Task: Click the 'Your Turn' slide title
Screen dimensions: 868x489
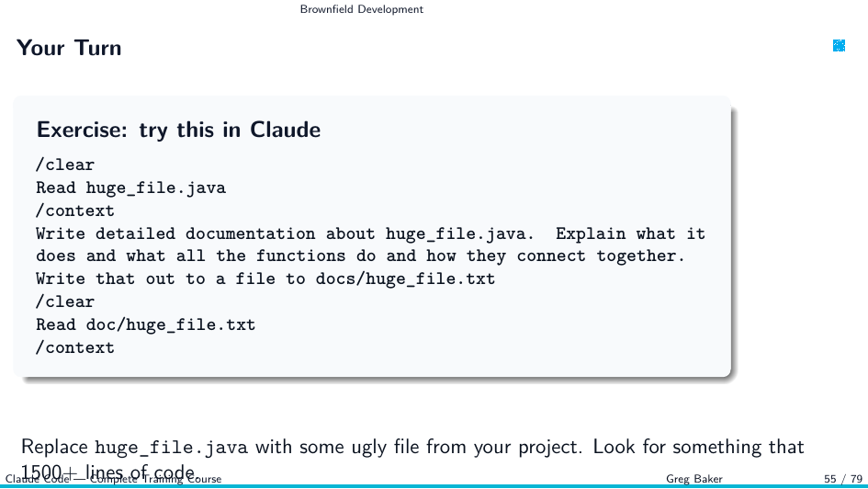Action: click(69, 48)
